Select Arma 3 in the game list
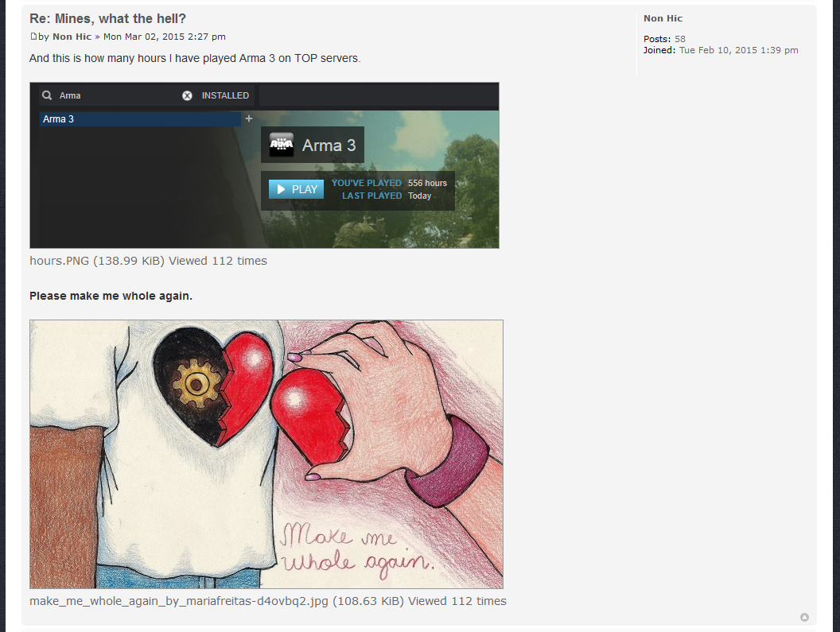This screenshot has width=840, height=632. [140, 119]
